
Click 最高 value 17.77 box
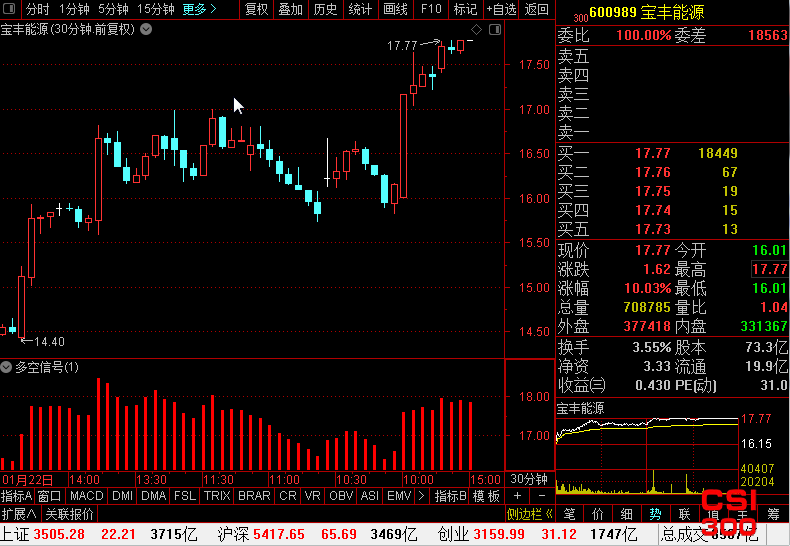point(769,269)
